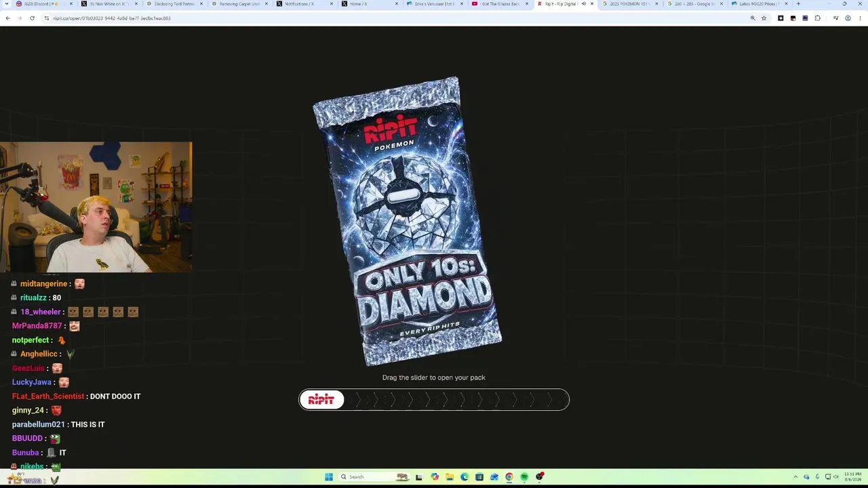Go back to the previous page

click(7, 18)
